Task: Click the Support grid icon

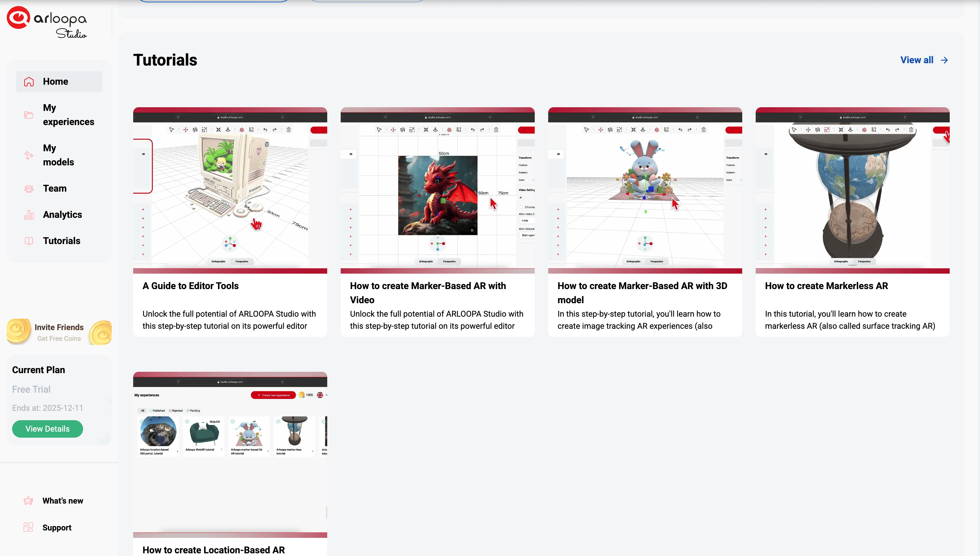Action: [28, 527]
